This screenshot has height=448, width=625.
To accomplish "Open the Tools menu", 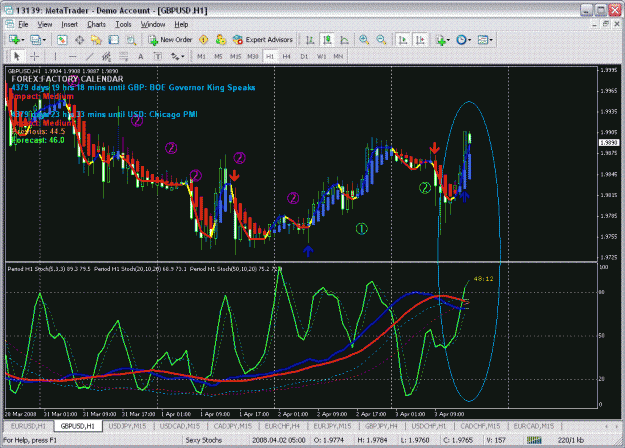I will [123, 24].
